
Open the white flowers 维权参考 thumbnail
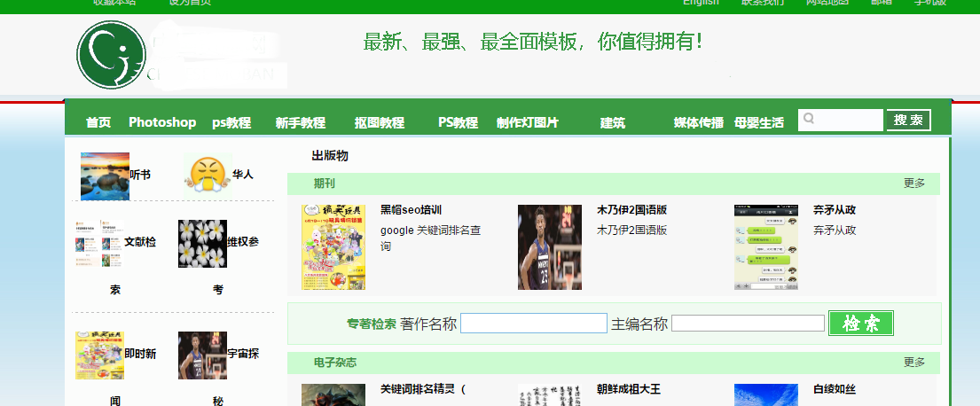pos(202,244)
